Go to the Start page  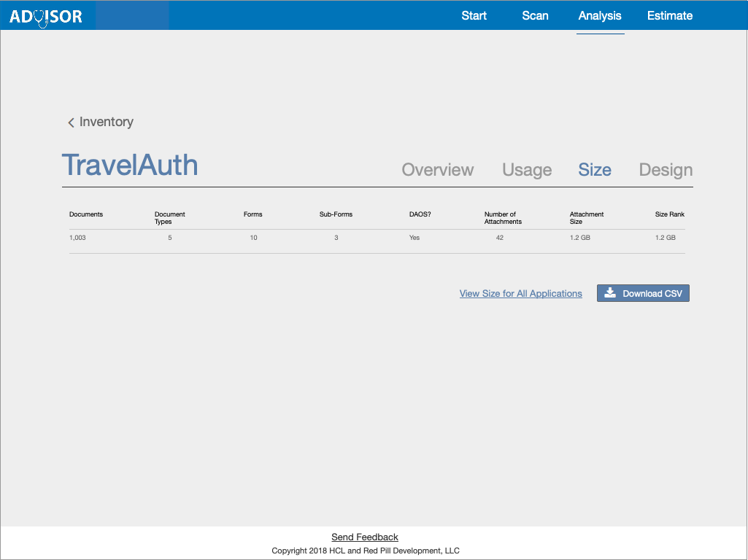pos(474,15)
